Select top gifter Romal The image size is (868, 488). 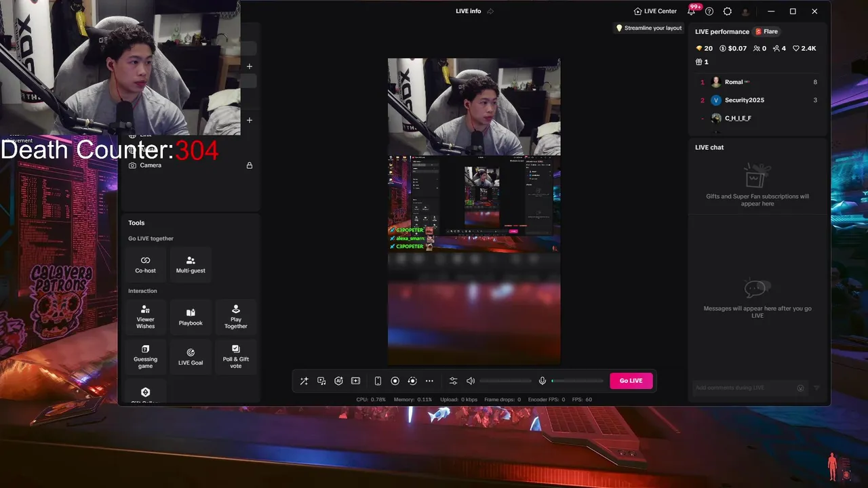(x=759, y=82)
